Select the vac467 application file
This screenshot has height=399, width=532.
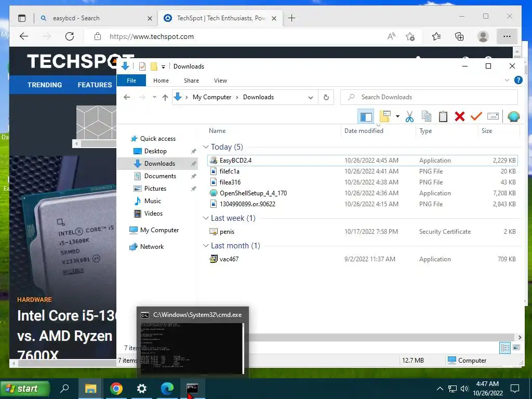(362, 259)
